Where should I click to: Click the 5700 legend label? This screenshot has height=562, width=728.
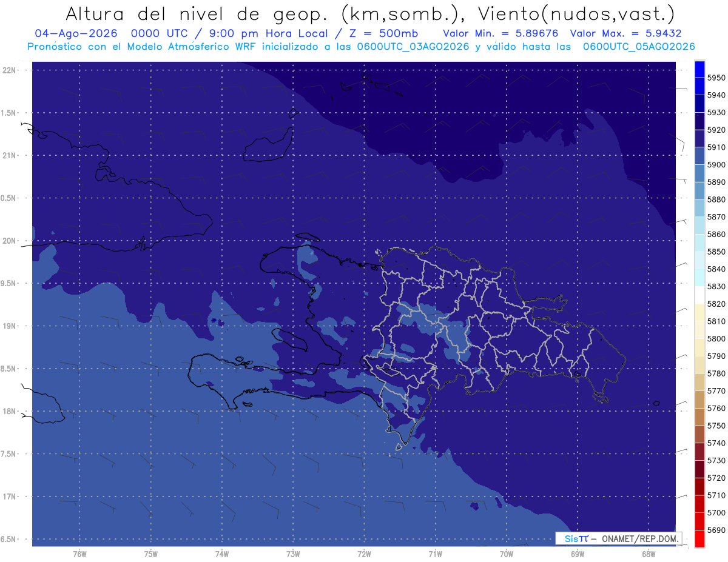pyautogui.click(x=716, y=513)
